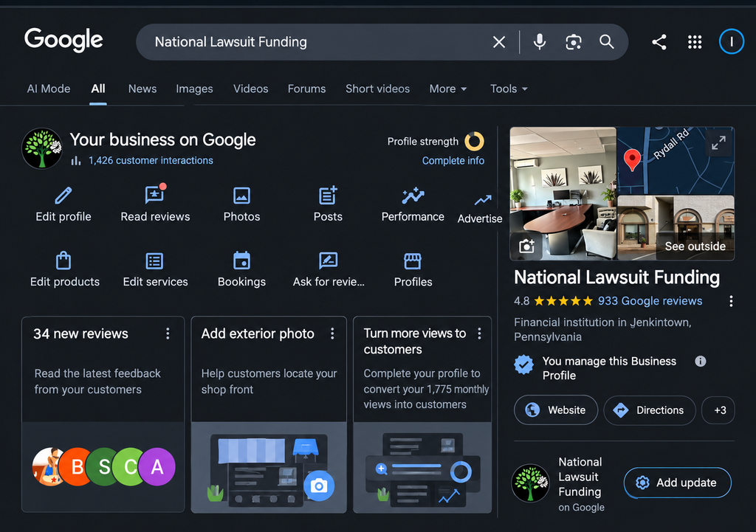Screen dimensions: 756x532
Task: Click the share icon in header
Action: click(659, 42)
